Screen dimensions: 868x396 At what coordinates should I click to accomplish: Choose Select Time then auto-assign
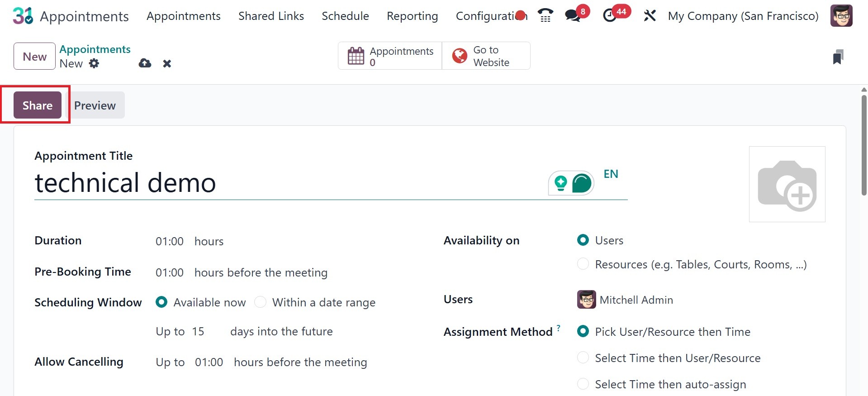click(x=583, y=384)
